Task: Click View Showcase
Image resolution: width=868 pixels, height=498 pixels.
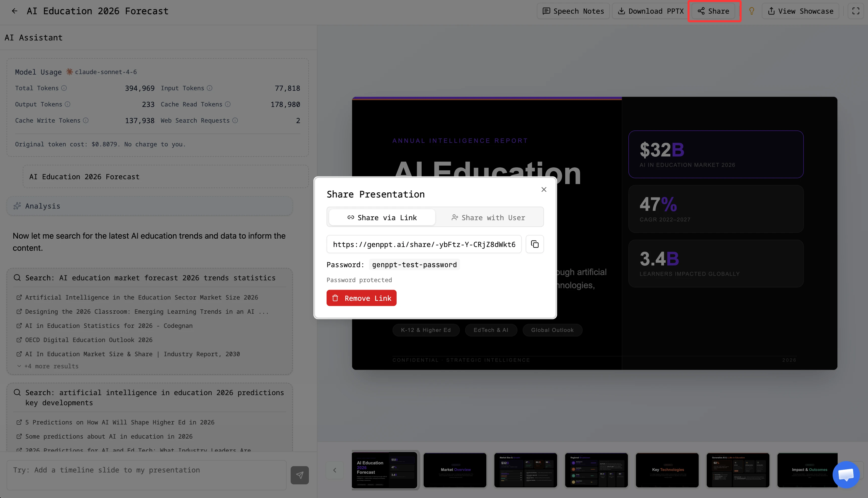Action: [800, 11]
